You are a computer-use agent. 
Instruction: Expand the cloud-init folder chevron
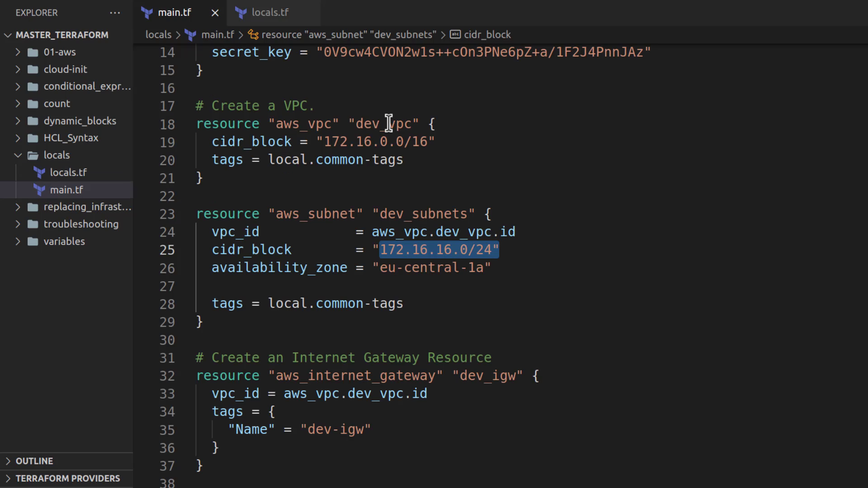click(18, 69)
